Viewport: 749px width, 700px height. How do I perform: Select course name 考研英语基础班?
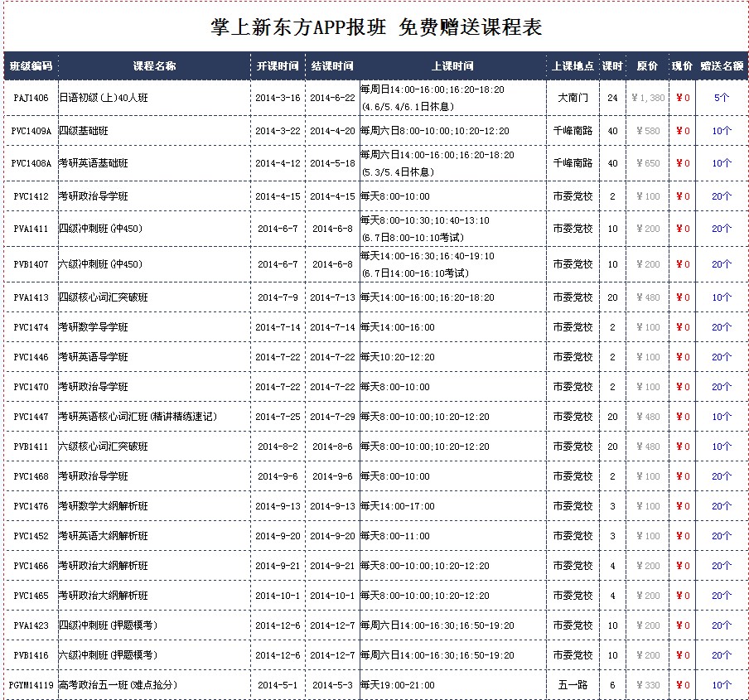93,163
